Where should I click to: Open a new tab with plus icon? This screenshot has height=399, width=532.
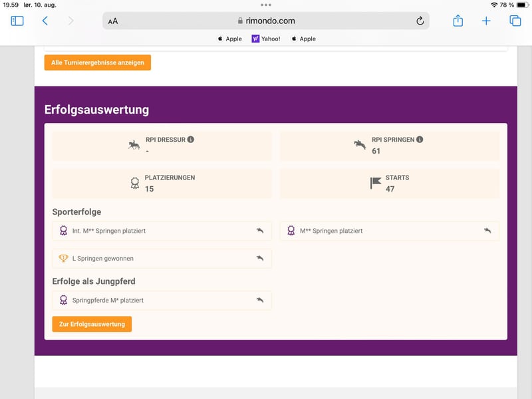coord(486,21)
